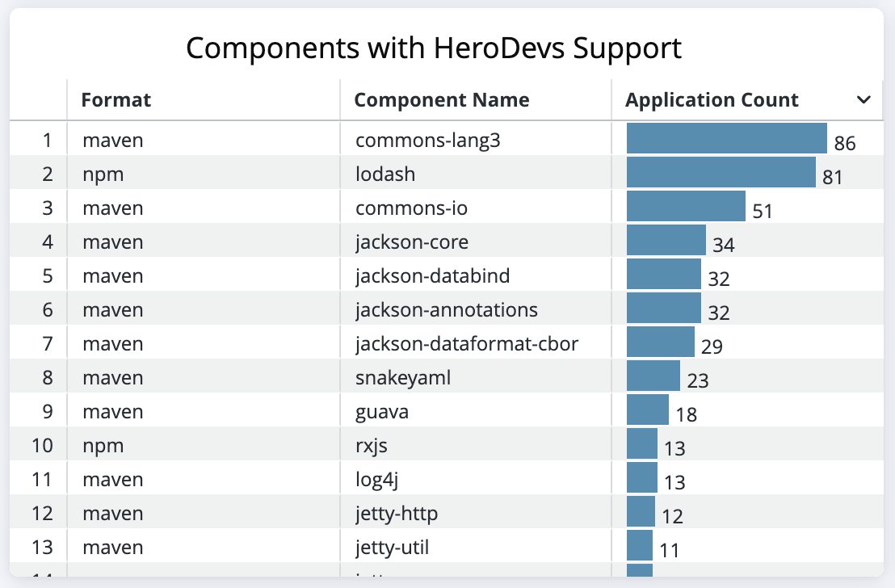This screenshot has width=895, height=588.
Task: Click the lodash bar showing 81
Action: (721, 172)
